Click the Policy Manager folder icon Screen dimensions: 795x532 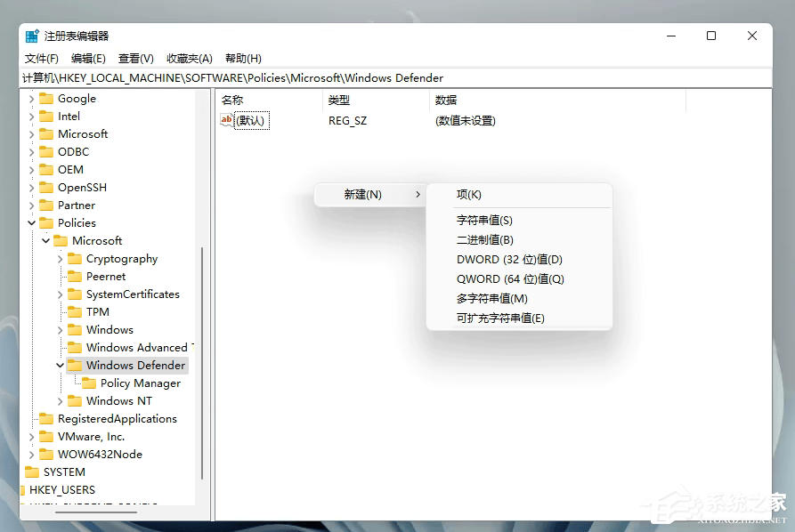click(88, 383)
